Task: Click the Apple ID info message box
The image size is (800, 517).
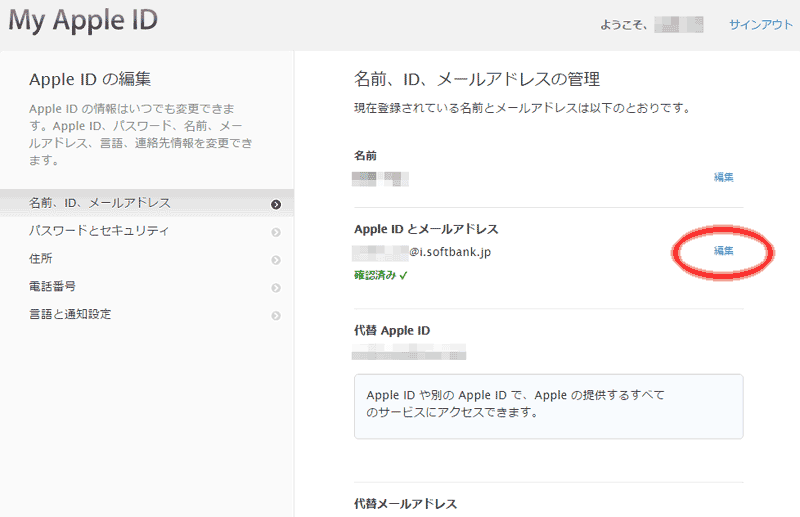Action: (x=548, y=405)
